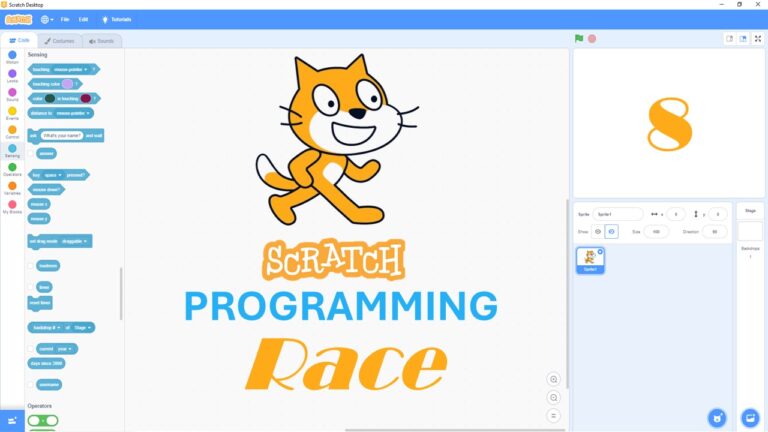768x432 pixels.
Task: Select the Sound block category
Action: click(12, 95)
